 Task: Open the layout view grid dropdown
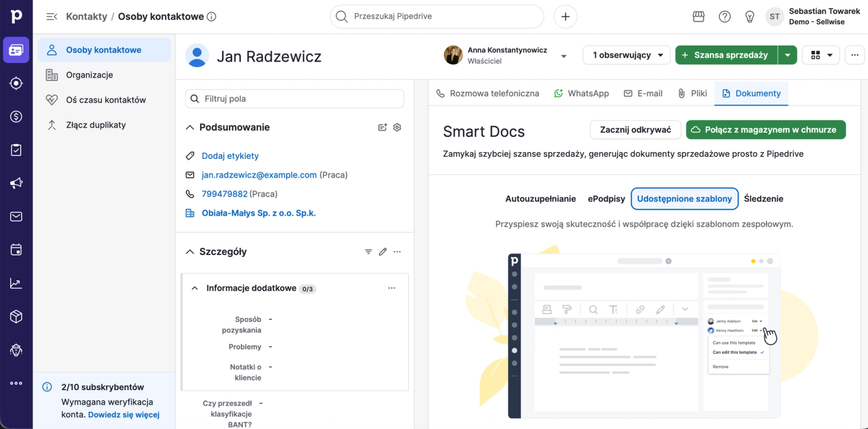tap(821, 55)
